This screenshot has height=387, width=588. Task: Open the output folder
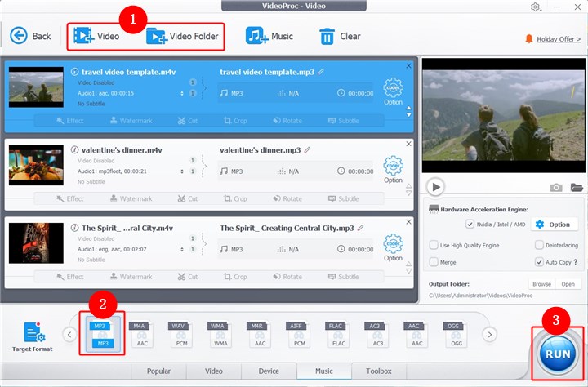point(568,284)
